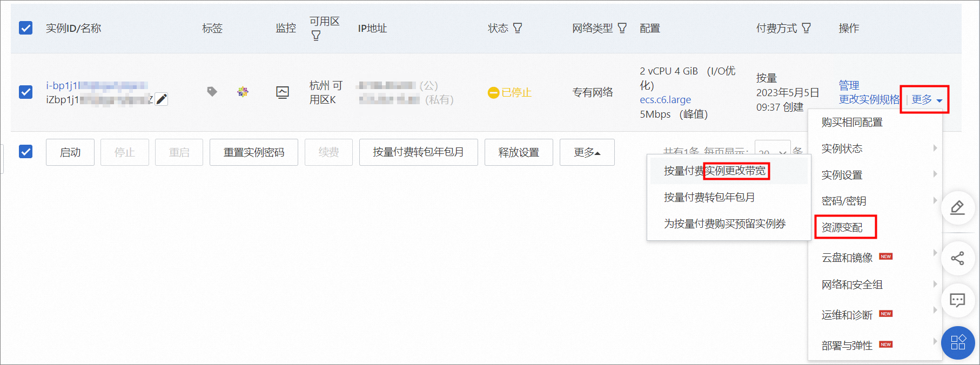Viewport: 980px width, 365px height.
Task: Click the 网络类型 column filter funnel icon
Action: click(x=622, y=28)
